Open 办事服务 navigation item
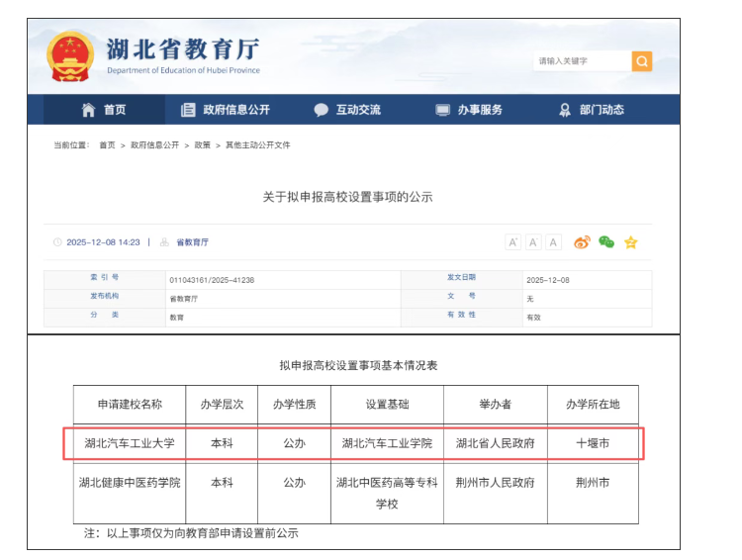Screen dimensions: 742x560 pyautogui.click(x=470, y=110)
